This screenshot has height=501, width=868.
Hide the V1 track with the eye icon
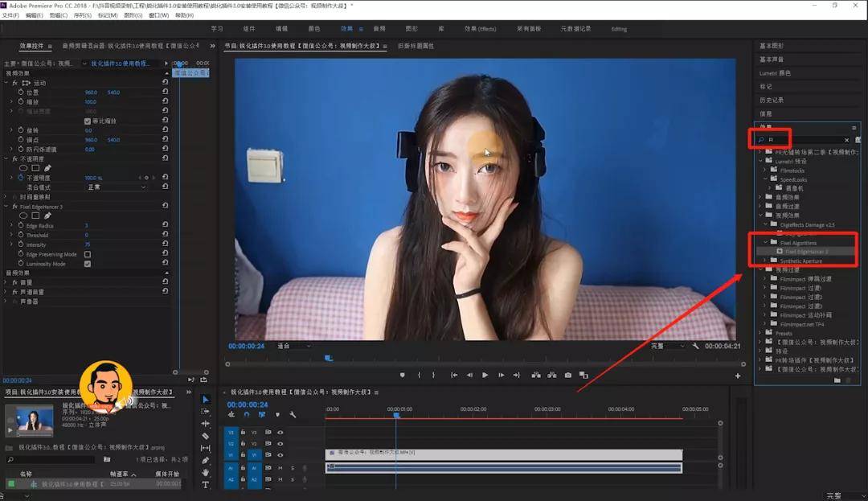coord(280,455)
